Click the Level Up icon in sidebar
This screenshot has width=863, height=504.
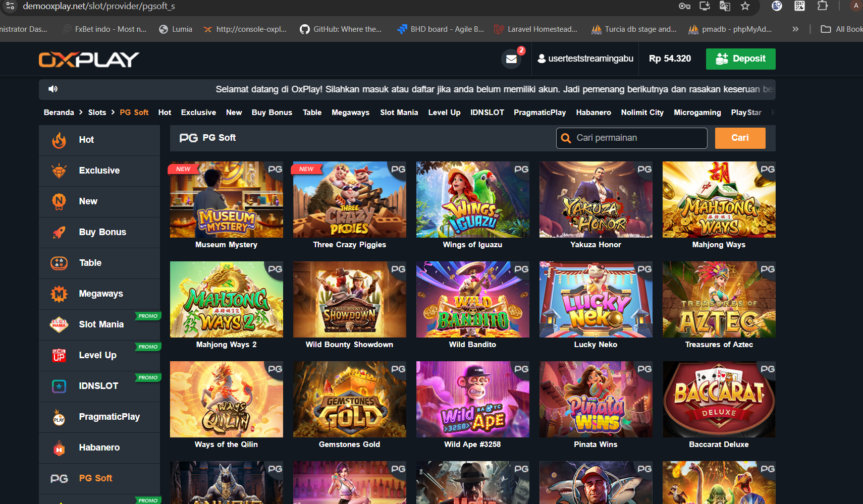[x=59, y=356]
